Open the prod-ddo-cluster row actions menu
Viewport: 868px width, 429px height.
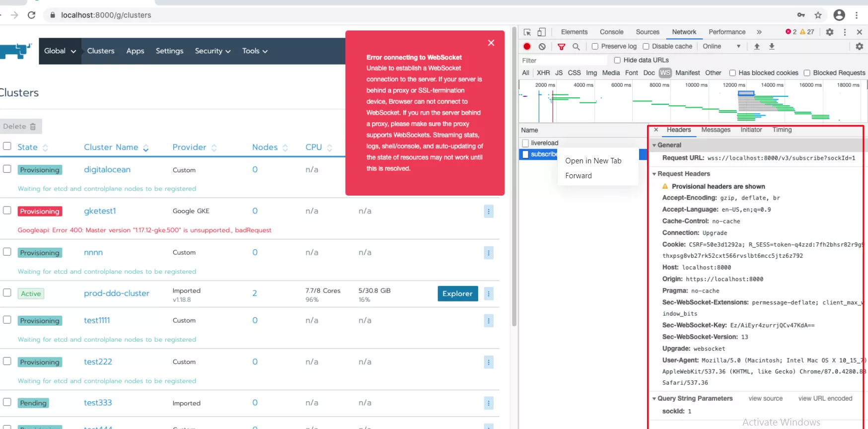point(489,294)
